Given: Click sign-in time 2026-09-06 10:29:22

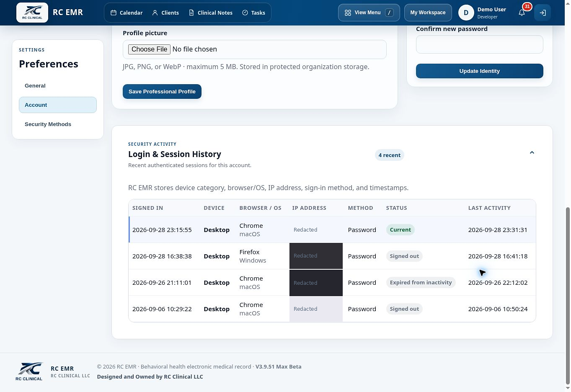Looking at the screenshot, I should point(162,309).
